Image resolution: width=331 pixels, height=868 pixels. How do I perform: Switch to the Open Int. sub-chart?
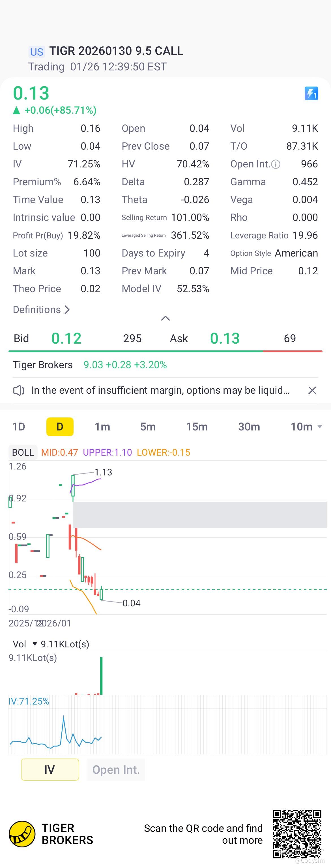pos(116,769)
